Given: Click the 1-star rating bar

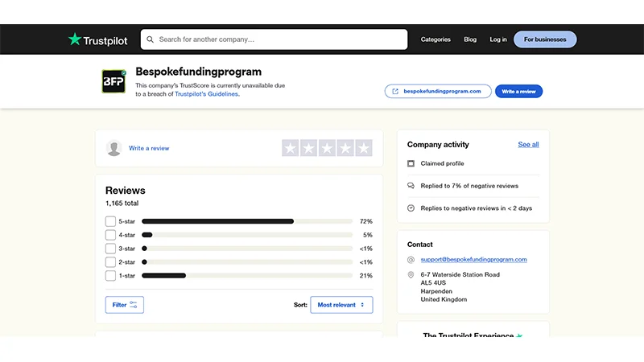Looking at the screenshot, I should (247, 275).
